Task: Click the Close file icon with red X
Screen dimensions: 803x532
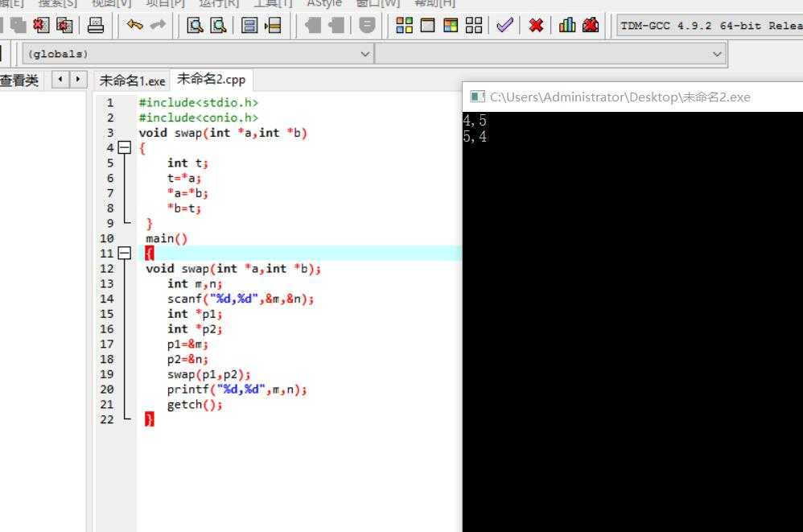Action: 41,25
